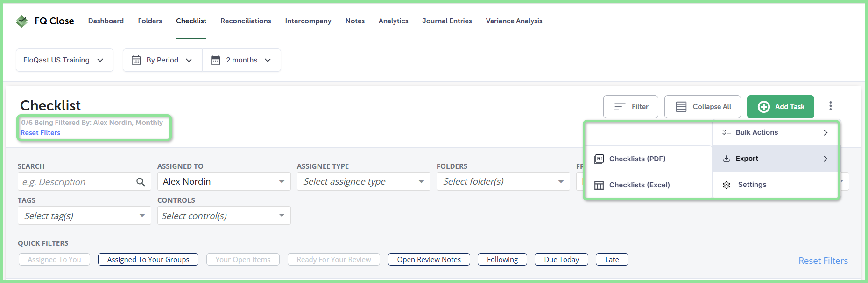Expand the Export submenu chevron
Image resolution: width=868 pixels, height=283 pixels.
[826, 159]
